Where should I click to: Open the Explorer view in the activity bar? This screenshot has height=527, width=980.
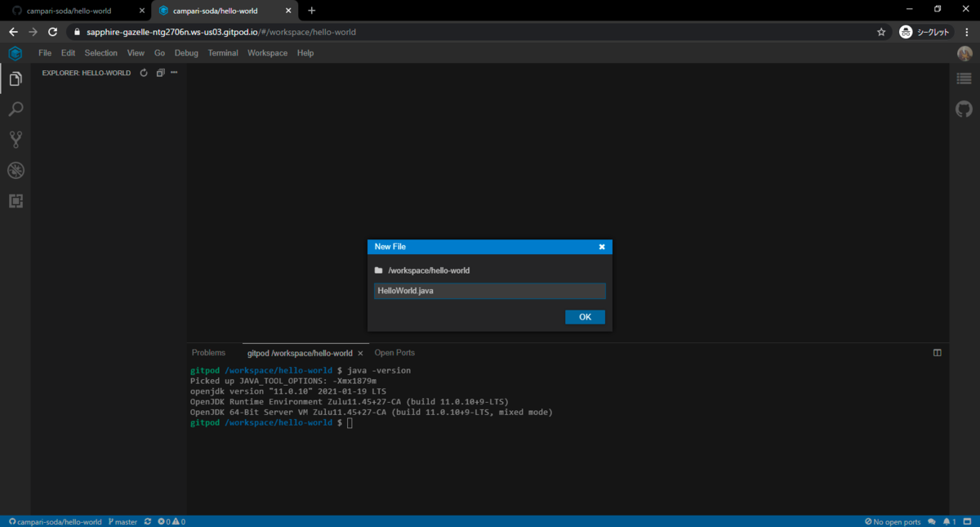pyautogui.click(x=16, y=79)
